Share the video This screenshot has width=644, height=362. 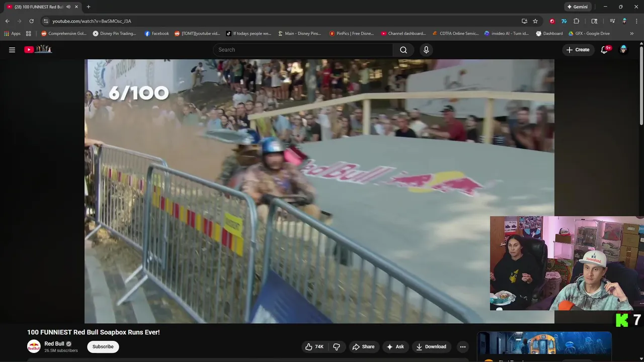click(363, 346)
